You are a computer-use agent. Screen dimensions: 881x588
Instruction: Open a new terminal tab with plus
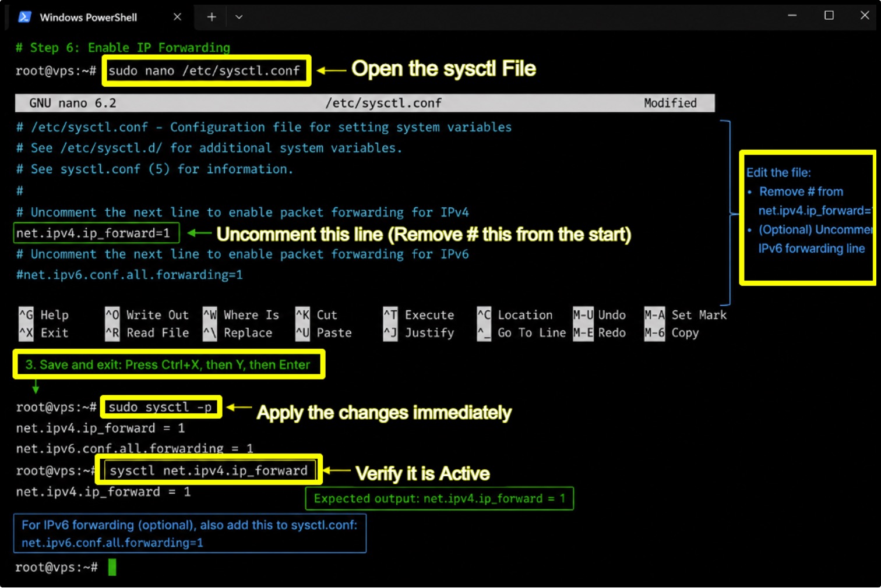tap(212, 17)
